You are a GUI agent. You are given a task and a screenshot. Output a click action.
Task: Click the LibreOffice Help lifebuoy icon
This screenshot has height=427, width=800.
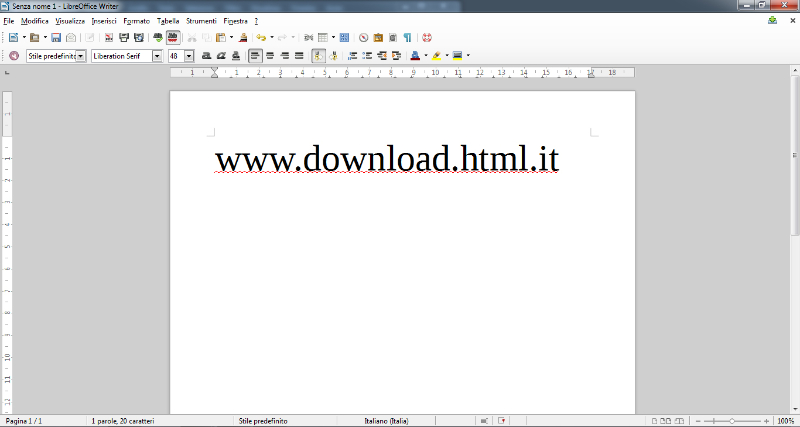point(428,38)
